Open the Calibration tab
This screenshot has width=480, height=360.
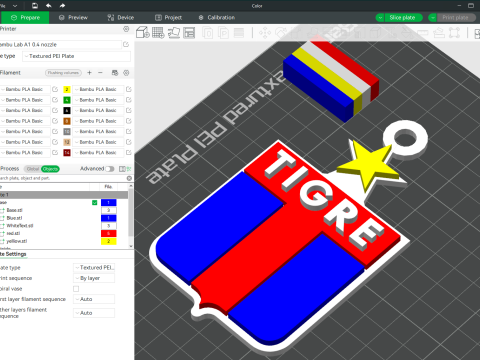point(217,18)
